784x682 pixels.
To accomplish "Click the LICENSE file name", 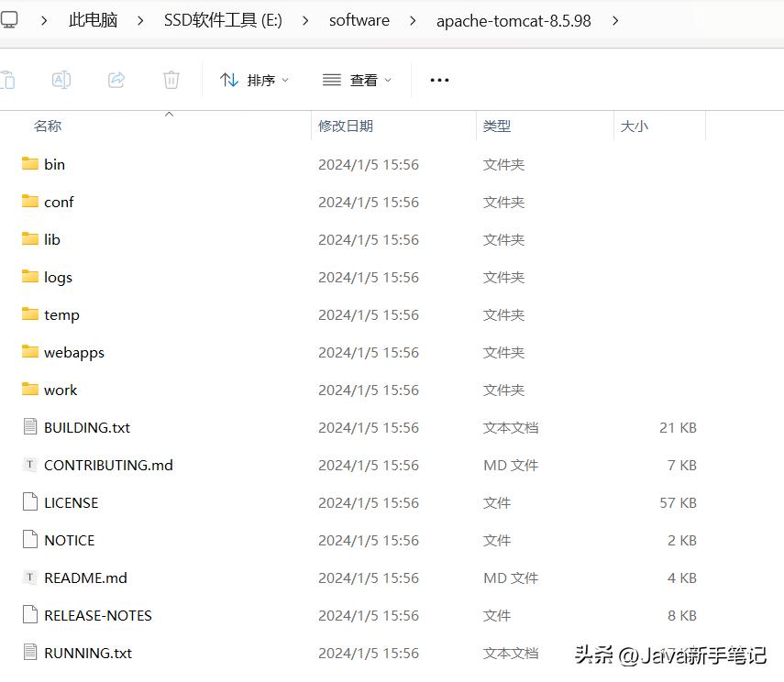I will (71, 502).
